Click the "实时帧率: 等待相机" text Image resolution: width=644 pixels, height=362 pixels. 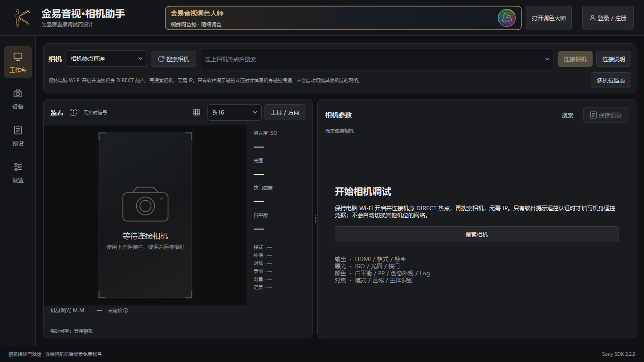[x=72, y=331]
